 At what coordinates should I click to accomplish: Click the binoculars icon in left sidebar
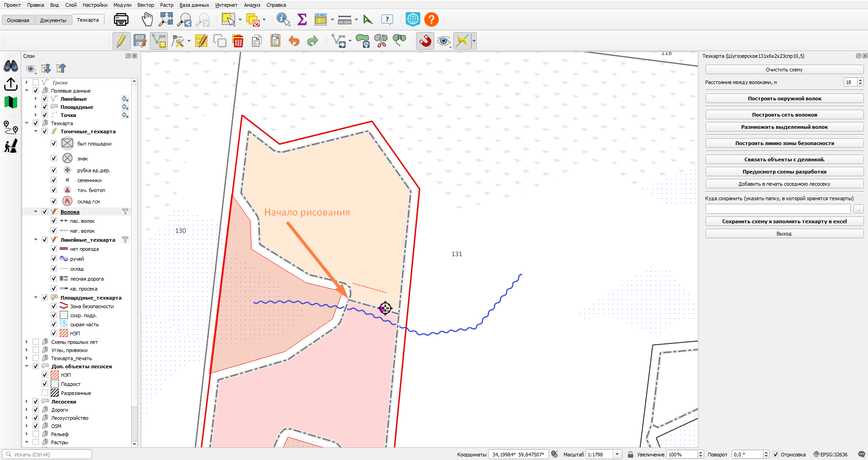[x=11, y=66]
